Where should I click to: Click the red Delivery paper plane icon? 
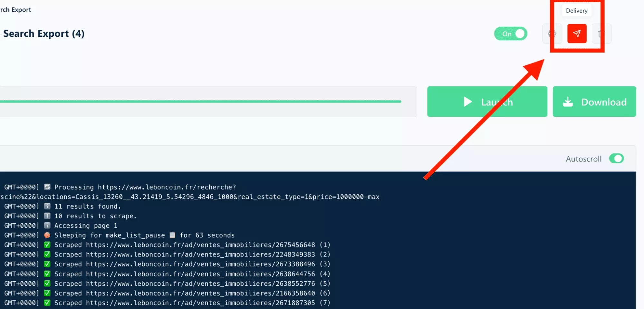[x=576, y=34]
